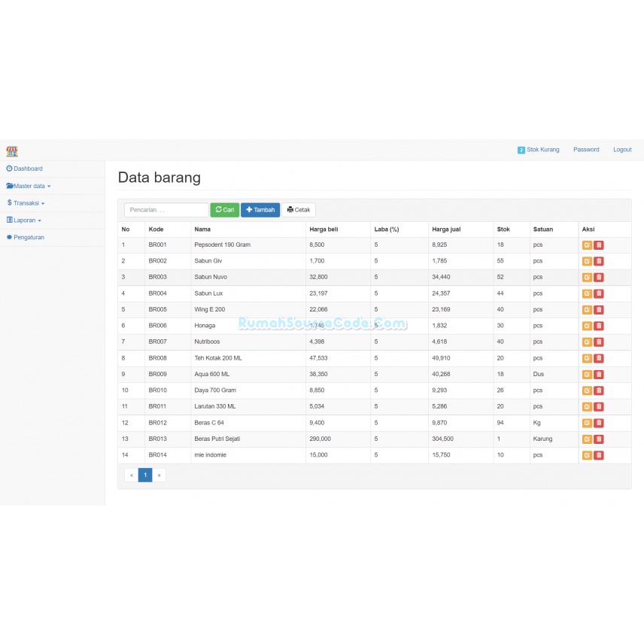This screenshot has height=644, width=644.
Task: Click the edit icon for Aqua 600 ML
Action: click(587, 375)
